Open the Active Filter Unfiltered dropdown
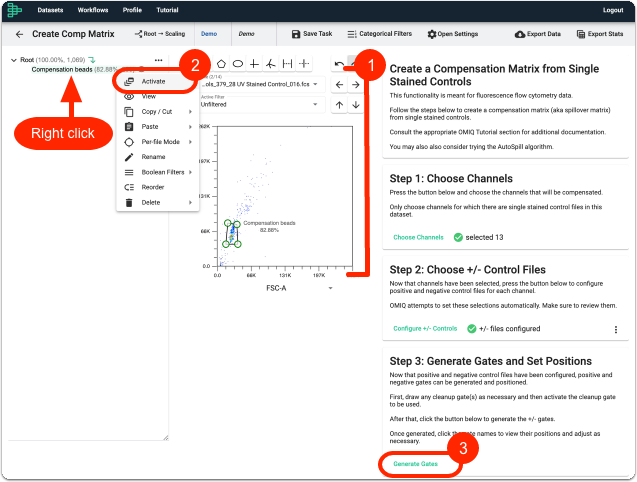 coord(261,104)
